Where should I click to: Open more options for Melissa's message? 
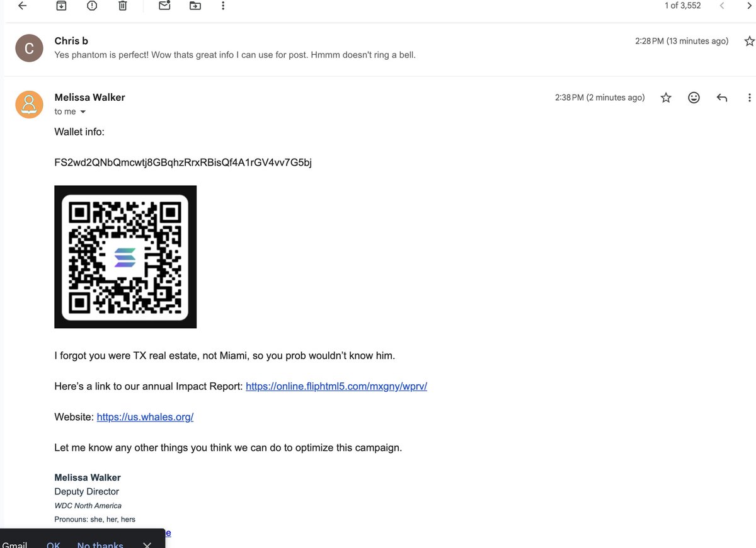(x=749, y=98)
